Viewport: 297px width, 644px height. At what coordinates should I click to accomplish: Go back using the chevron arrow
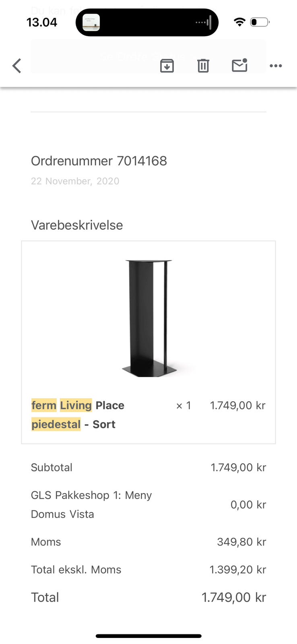pyautogui.click(x=16, y=65)
